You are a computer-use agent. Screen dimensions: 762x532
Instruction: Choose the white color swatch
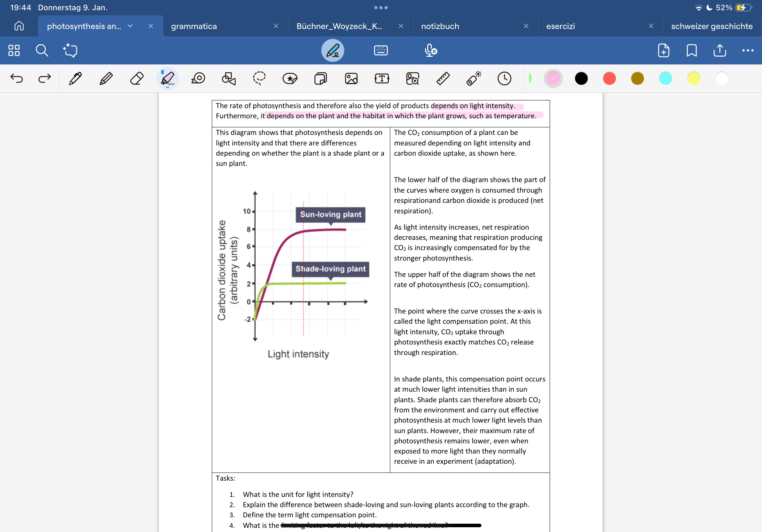tap(721, 78)
